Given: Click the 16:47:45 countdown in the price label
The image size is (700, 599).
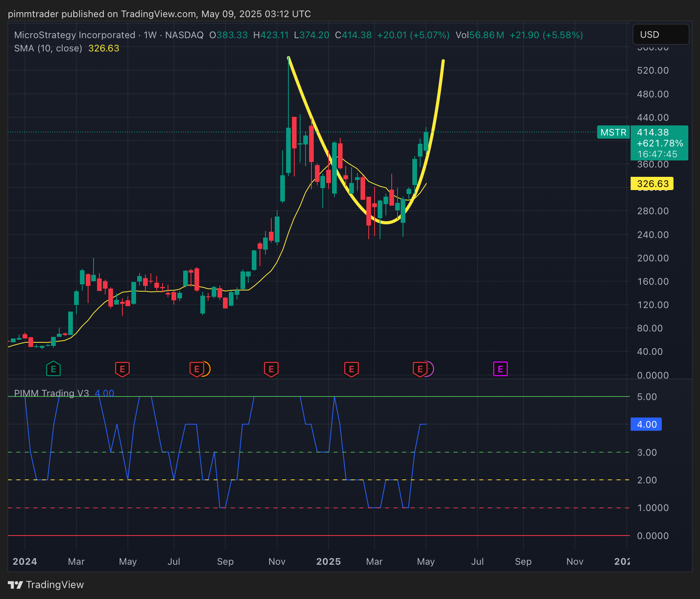Looking at the screenshot, I should click(x=657, y=154).
